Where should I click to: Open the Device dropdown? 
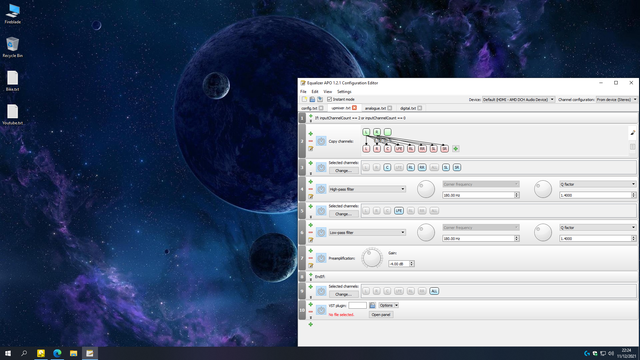click(518, 100)
